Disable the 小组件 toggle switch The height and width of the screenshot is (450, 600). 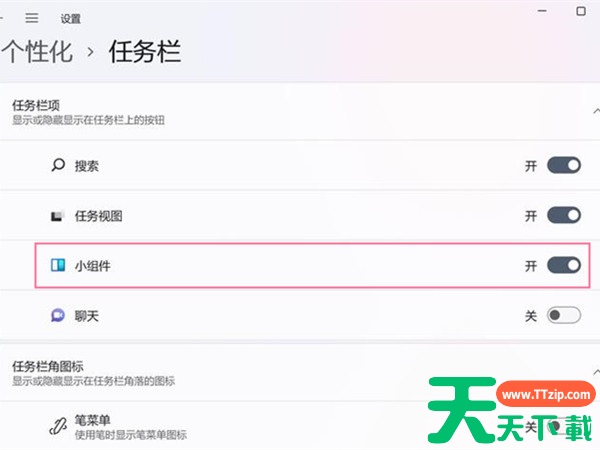click(x=564, y=265)
